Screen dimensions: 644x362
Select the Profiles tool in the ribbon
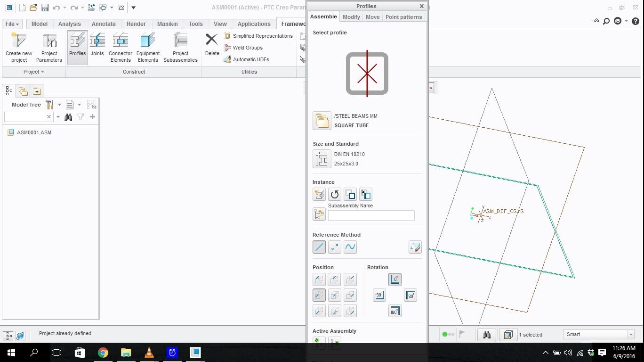(78, 48)
